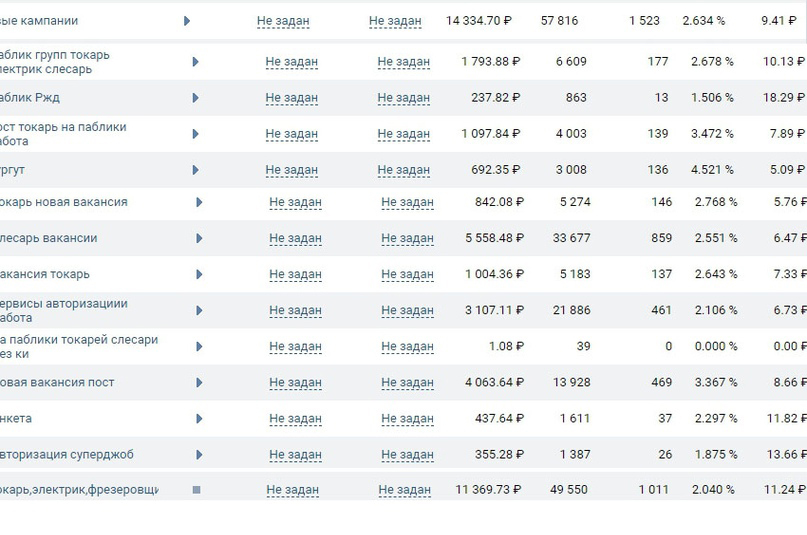This screenshot has width=807, height=535.
Task: Click play icon for новая вакансия пост
Action: (x=199, y=382)
